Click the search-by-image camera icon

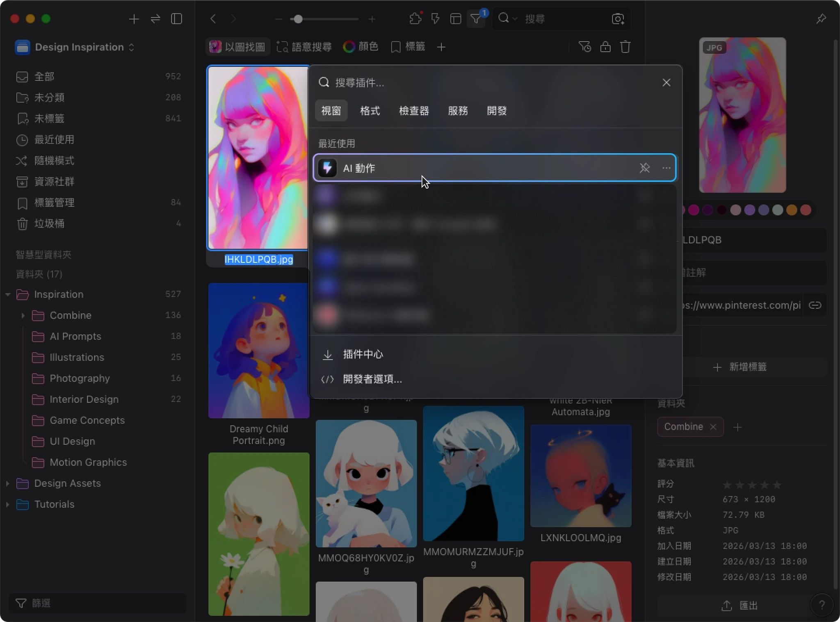[618, 19]
